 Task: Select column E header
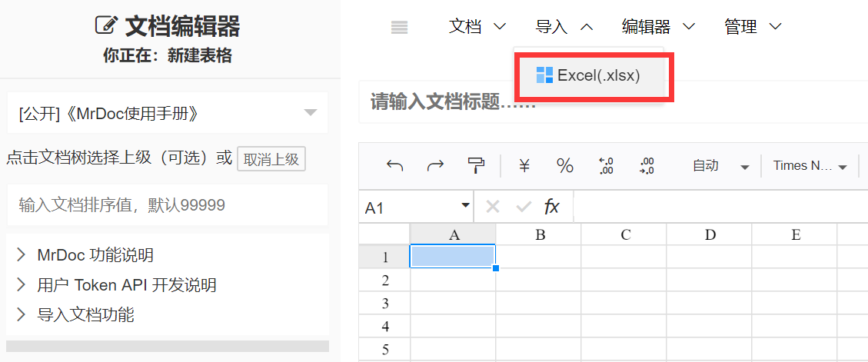[794, 234]
